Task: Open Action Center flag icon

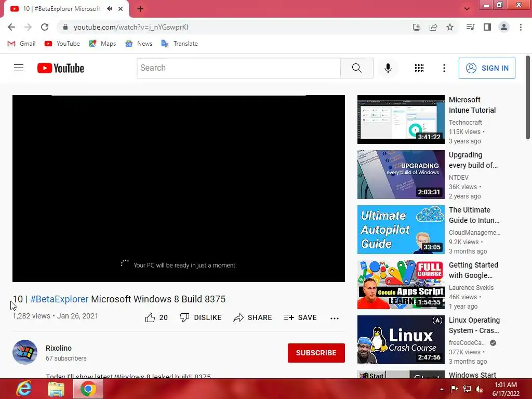Action: [454, 389]
